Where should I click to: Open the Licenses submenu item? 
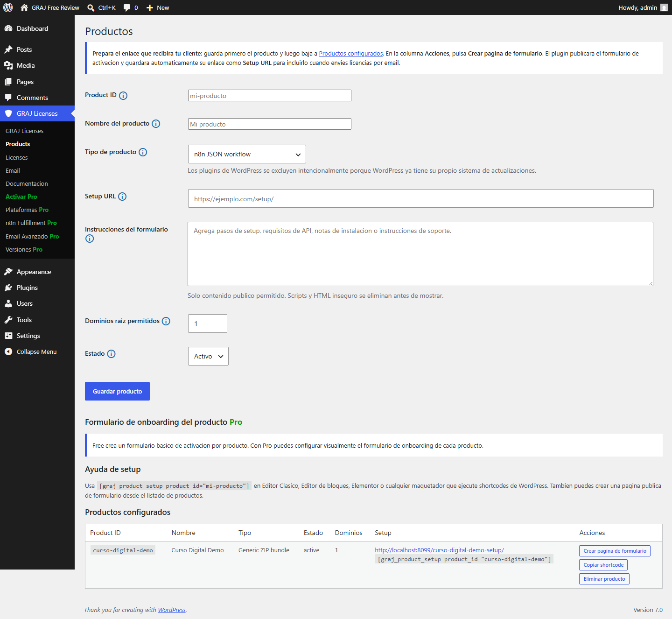click(17, 158)
